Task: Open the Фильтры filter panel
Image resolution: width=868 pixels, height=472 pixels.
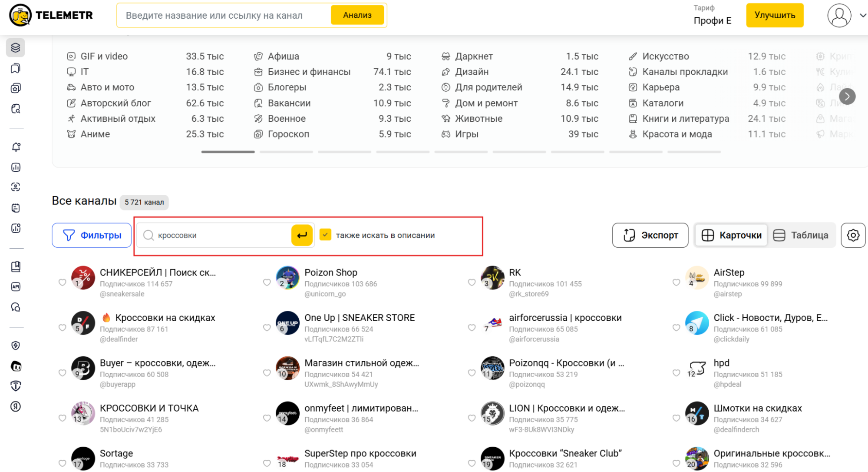Action: 92,235
